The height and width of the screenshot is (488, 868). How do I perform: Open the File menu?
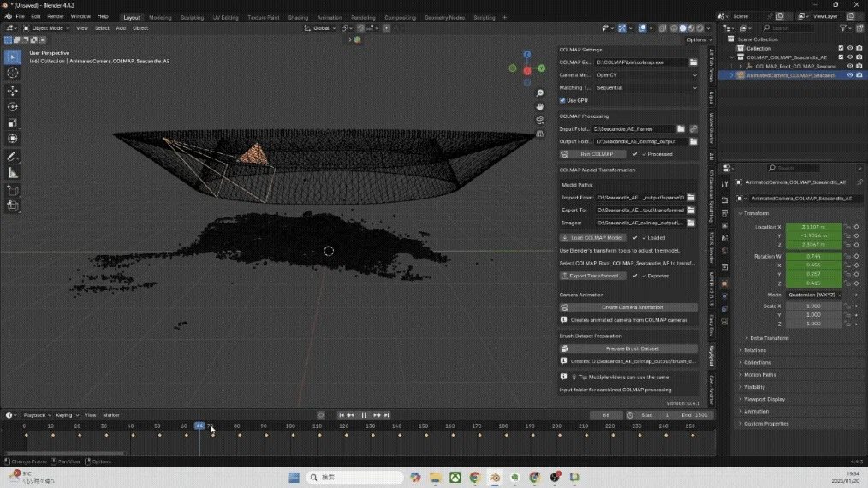pos(20,16)
